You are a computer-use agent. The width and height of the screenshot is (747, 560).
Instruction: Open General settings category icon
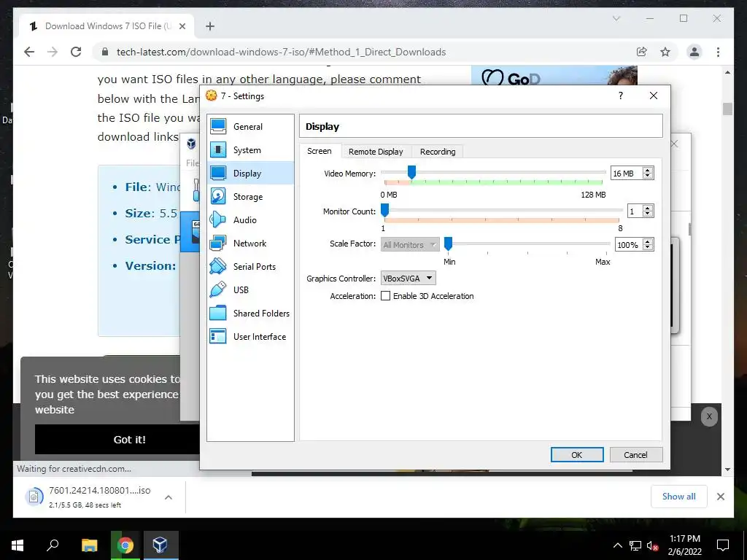tap(218, 126)
